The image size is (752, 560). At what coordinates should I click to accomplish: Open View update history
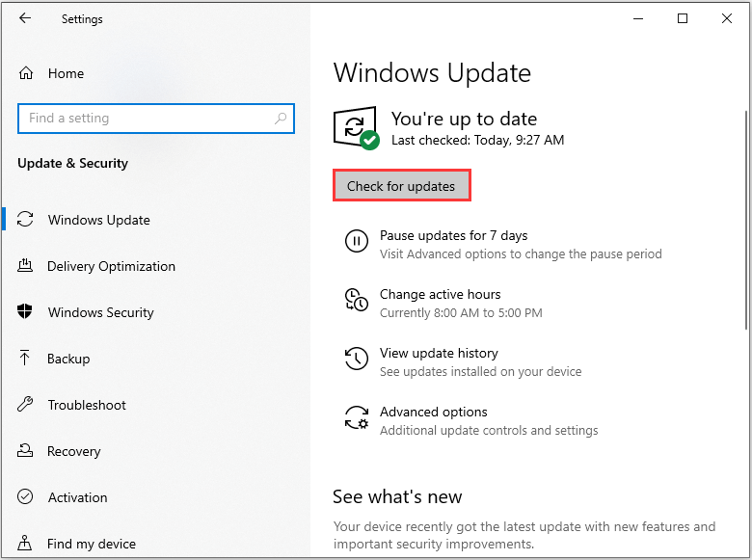(x=439, y=353)
